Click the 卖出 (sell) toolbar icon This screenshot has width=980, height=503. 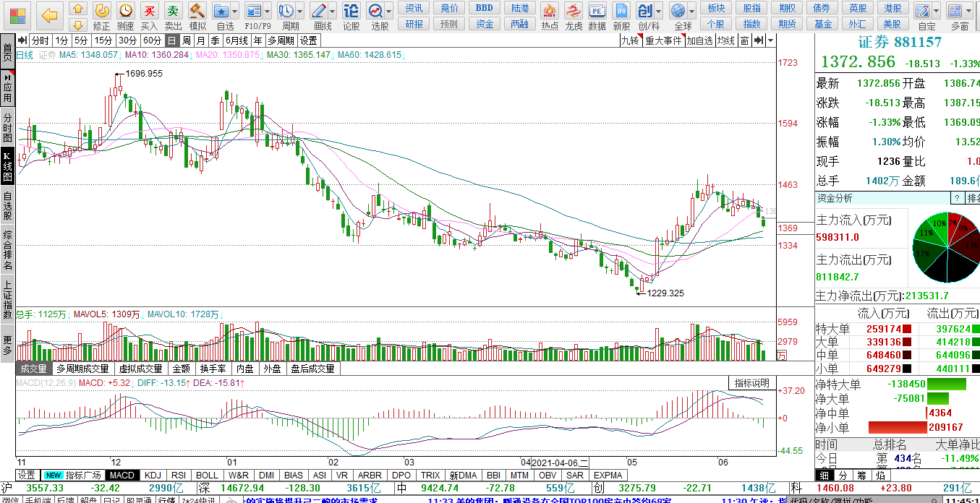pos(173,12)
